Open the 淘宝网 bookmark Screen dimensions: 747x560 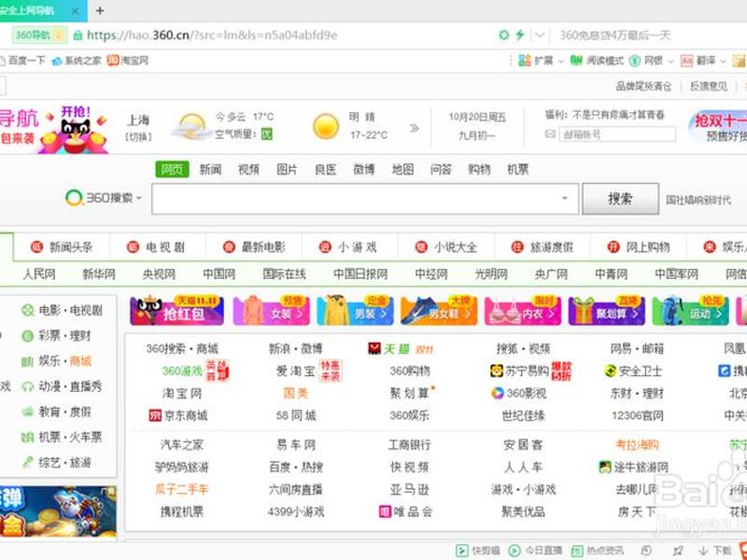tap(128, 61)
